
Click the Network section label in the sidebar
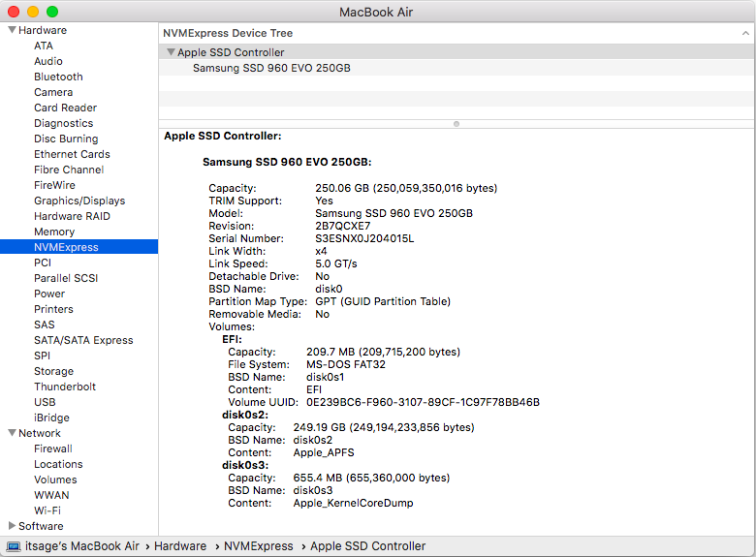point(40,433)
